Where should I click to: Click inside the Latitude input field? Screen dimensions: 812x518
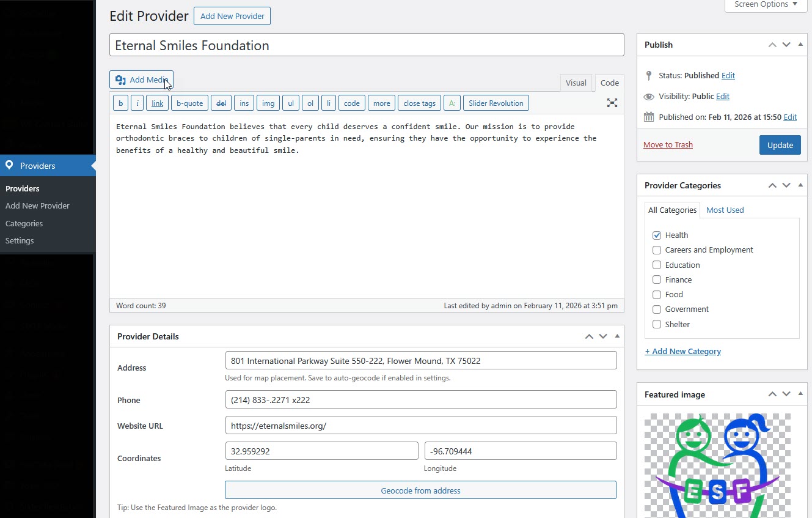[x=322, y=450]
